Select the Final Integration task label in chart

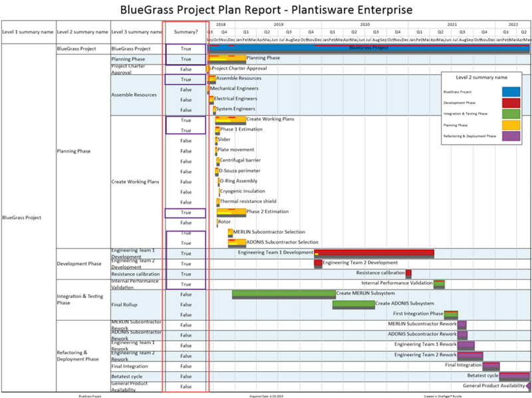pyautogui.click(x=463, y=365)
